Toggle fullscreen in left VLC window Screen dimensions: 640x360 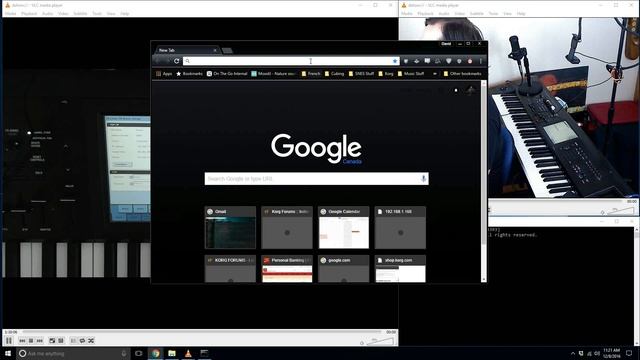(x=52, y=340)
